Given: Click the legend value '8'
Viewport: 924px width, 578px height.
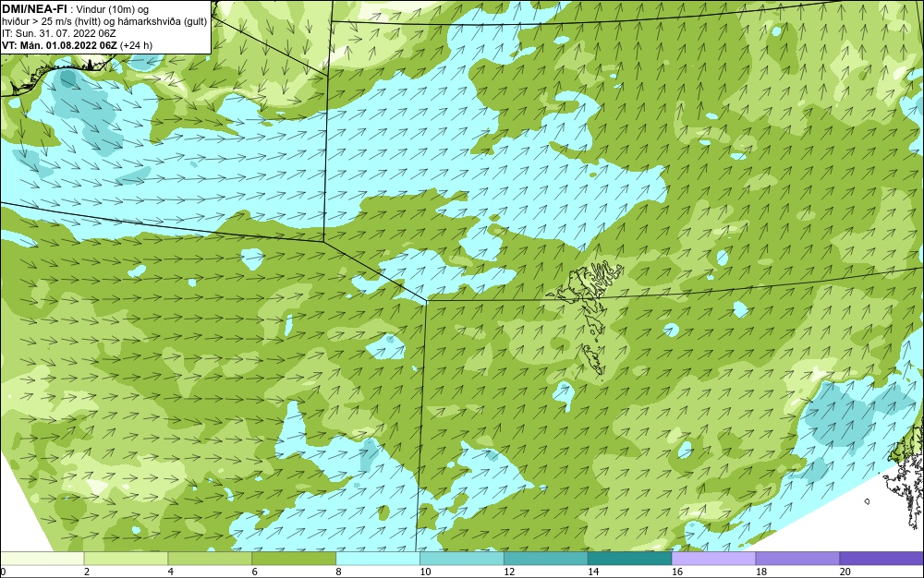Looking at the screenshot, I should point(339,572).
